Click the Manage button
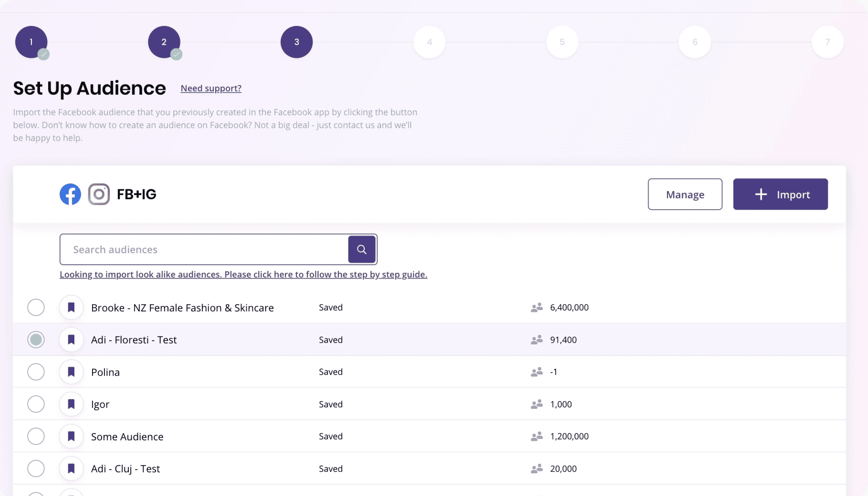Screen dimensions: 868x496 (685, 194)
